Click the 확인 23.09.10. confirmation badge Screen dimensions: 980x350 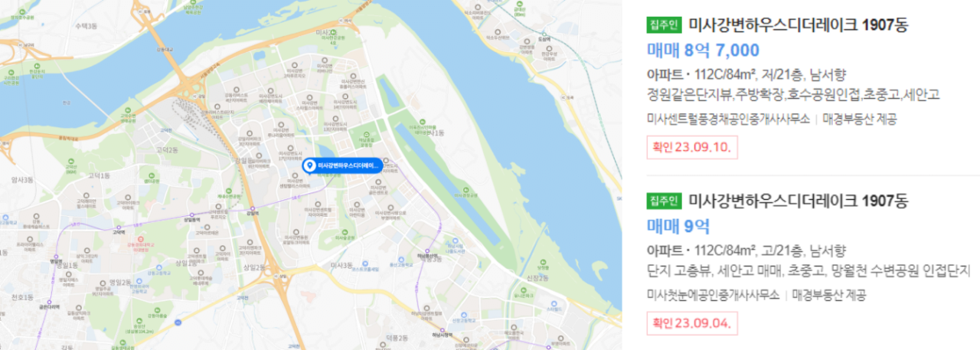click(692, 147)
